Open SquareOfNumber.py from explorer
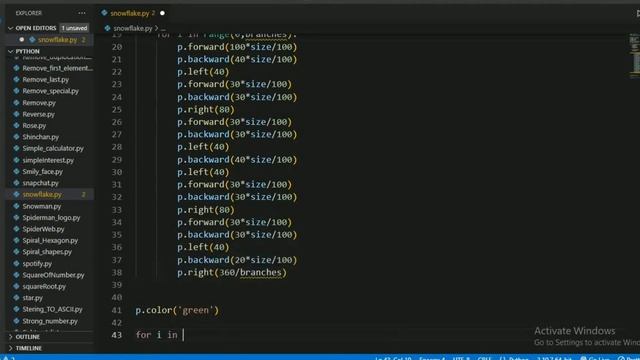 click(53, 275)
